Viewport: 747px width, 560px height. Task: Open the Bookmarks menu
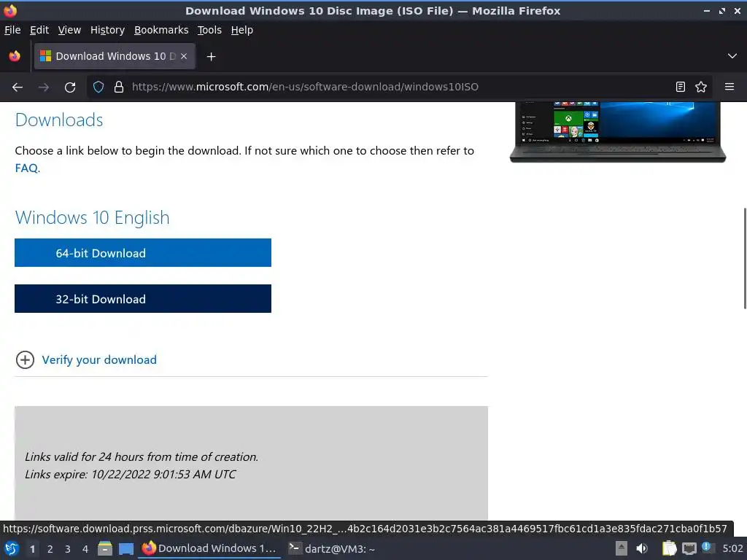pos(161,30)
